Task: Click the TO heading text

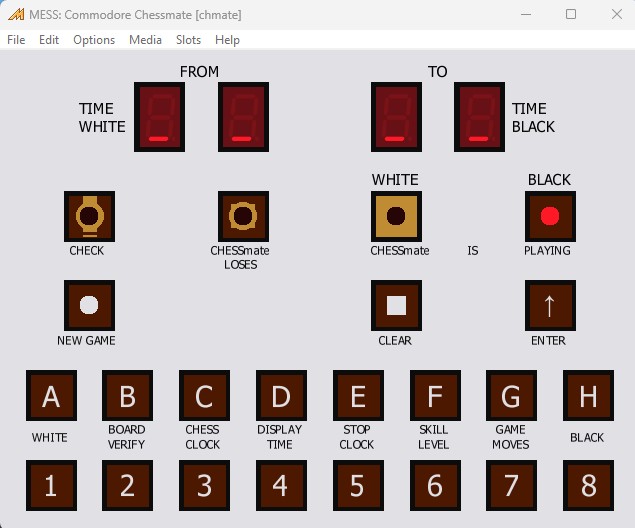Action: coord(437,72)
